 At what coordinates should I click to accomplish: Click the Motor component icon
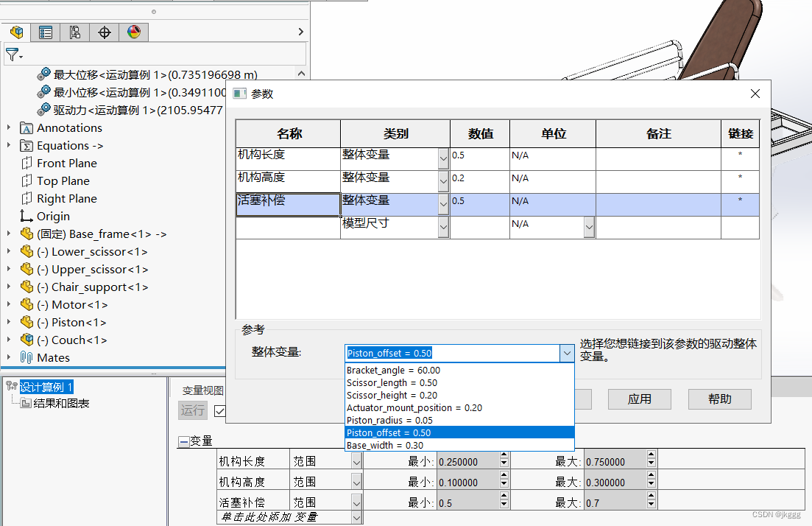pyautogui.click(x=27, y=304)
